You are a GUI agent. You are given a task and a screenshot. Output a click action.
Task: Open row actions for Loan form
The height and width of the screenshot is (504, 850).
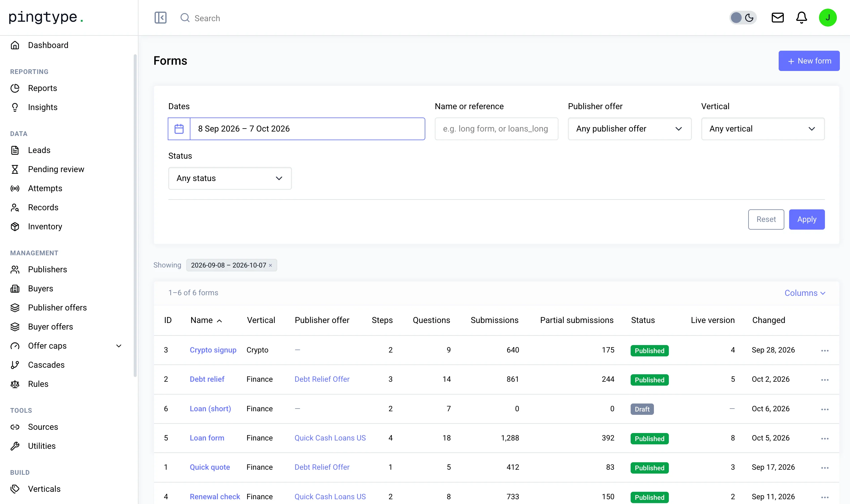[x=825, y=438]
